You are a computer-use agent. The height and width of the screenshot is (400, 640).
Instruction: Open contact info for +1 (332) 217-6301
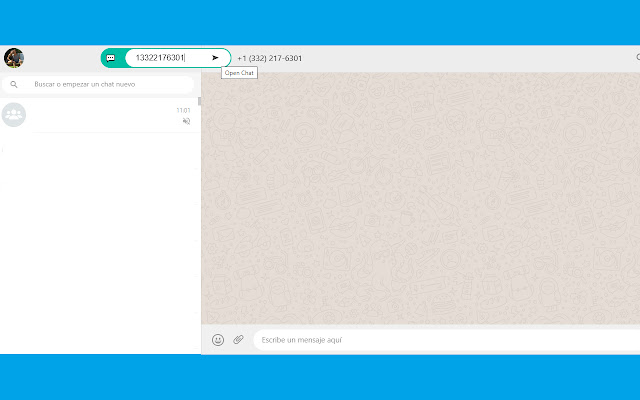click(269, 58)
